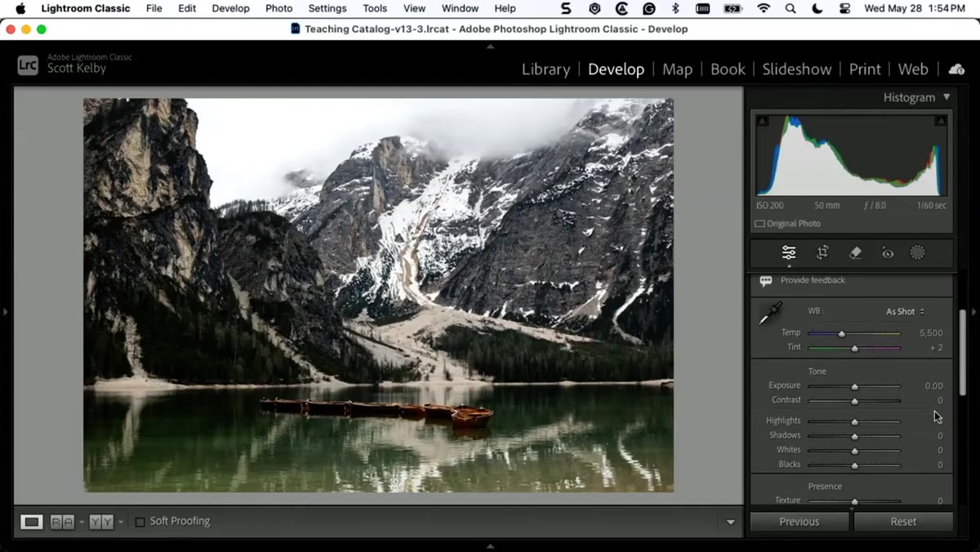
Task: Pick the White Balance eyedropper
Action: pos(769,314)
